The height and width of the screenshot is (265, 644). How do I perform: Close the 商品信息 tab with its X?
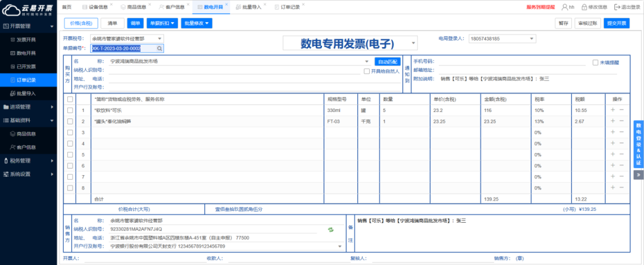pyautogui.click(x=150, y=4)
